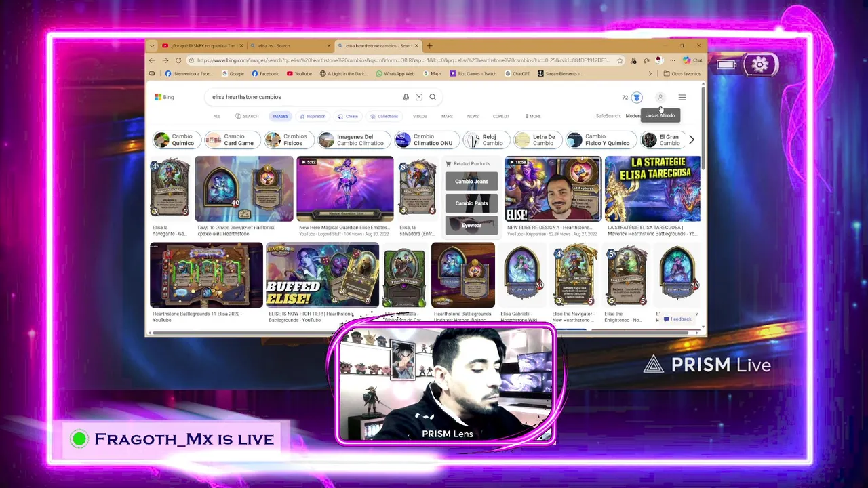
Task: Click the microphone voice search icon
Action: coord(406,97)
